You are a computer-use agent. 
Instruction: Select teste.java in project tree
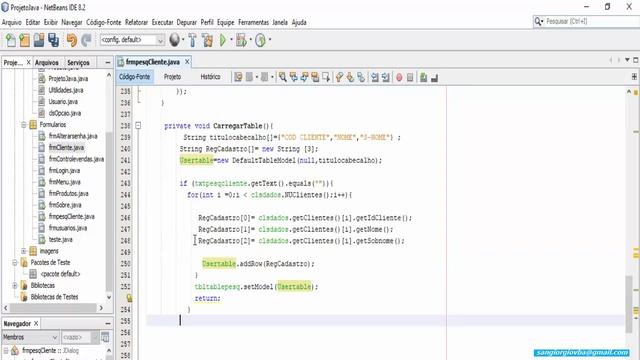tap(60, 239)
